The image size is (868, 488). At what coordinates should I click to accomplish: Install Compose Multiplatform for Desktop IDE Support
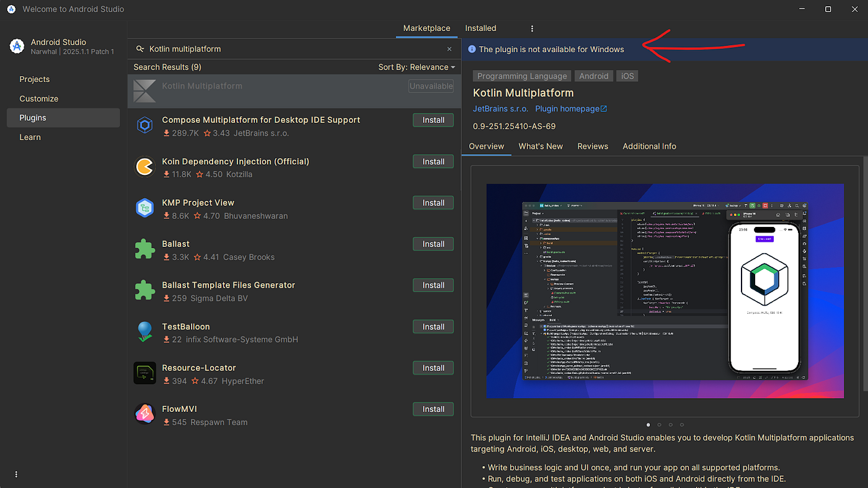click(433, 120)
